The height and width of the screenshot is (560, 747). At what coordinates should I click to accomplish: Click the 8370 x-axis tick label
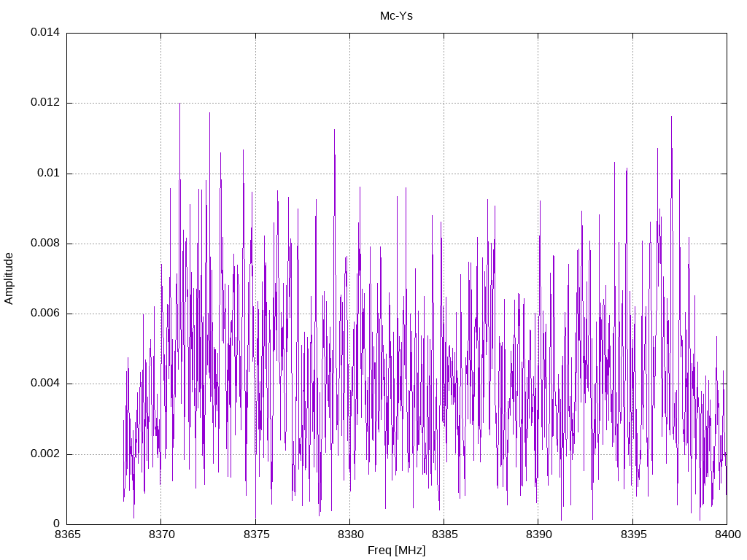[161, 534]
